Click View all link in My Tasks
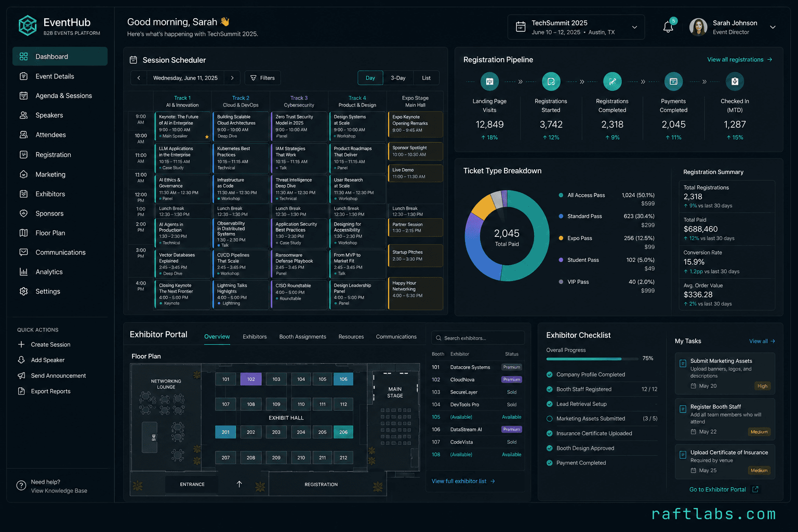The image size is (798, 532). click(762, 341)
